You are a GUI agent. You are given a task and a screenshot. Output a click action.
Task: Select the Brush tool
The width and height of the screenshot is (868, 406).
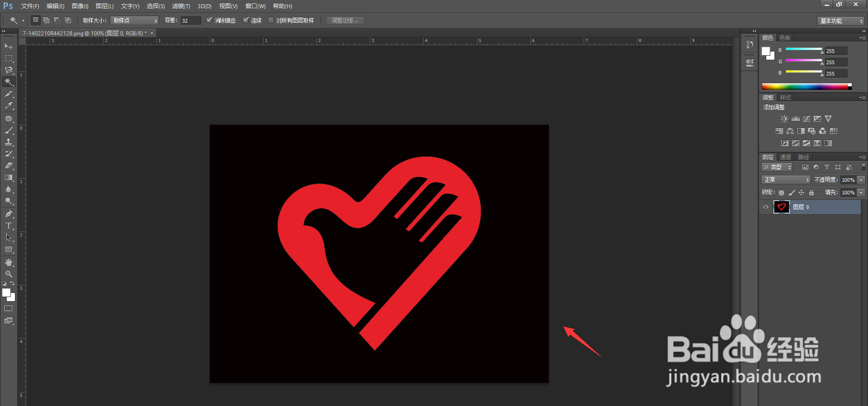point(9,130)
